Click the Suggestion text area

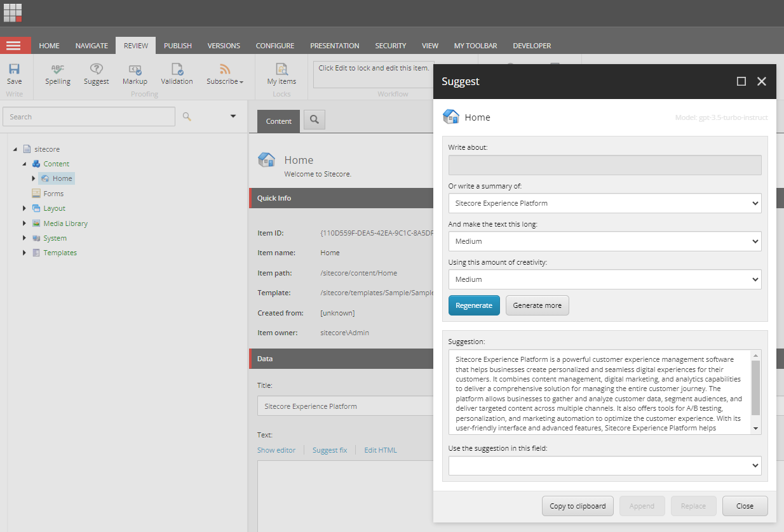point(600,392)
